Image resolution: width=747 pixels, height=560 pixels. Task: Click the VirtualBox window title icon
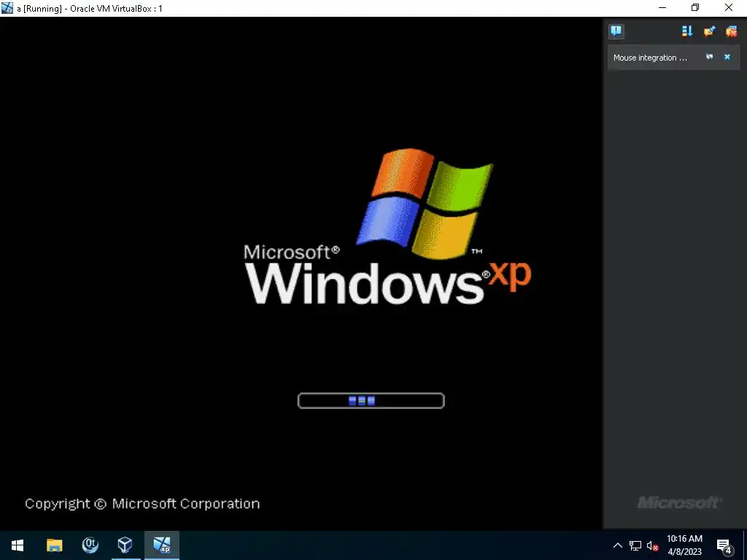pyautogui.click(x=7, y=7)
